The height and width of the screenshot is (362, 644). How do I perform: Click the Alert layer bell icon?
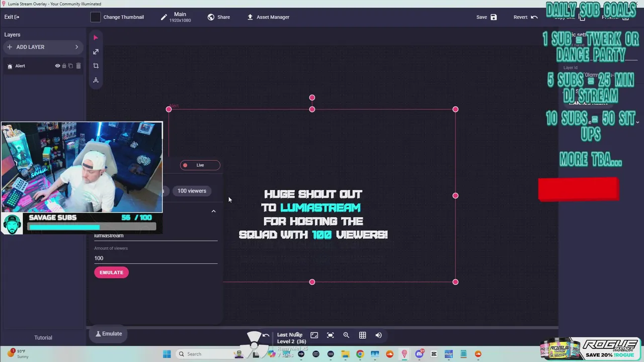pyautogui.click(x=10, y=66)
